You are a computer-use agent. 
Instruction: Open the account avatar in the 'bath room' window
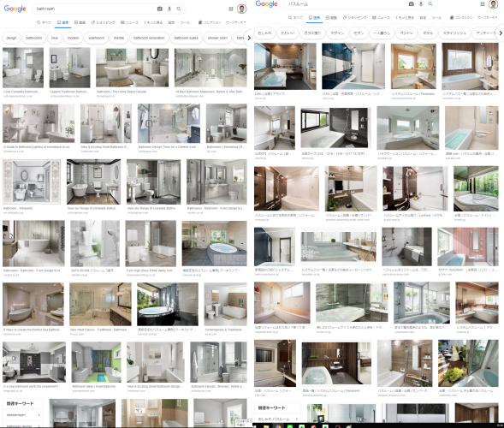tap(241, 9)
